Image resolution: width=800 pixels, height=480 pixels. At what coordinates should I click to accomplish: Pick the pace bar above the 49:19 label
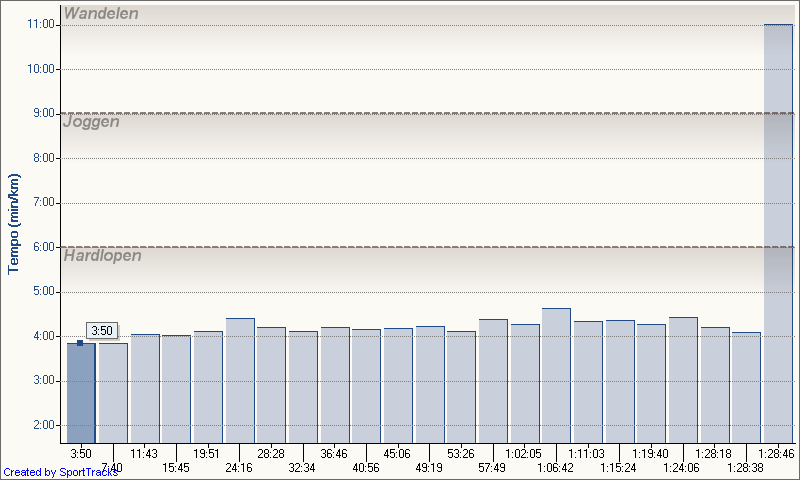click(x=430, y=385)
